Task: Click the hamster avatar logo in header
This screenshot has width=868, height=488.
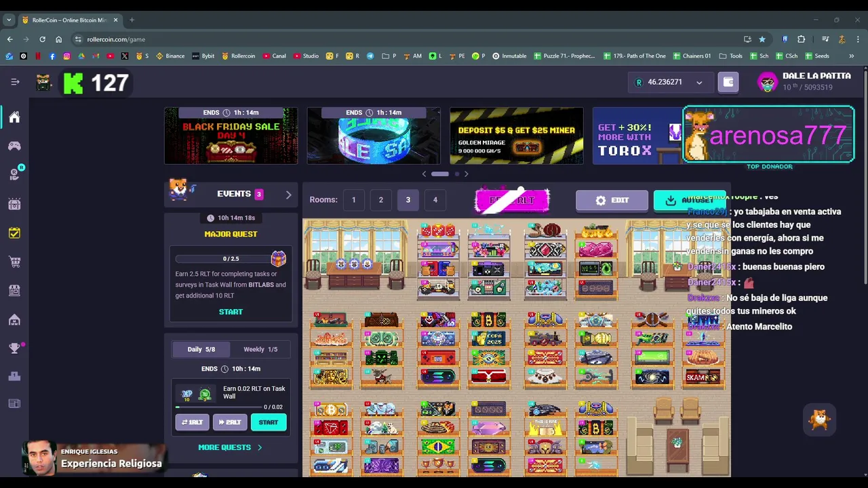Action: tap(44, 83)
